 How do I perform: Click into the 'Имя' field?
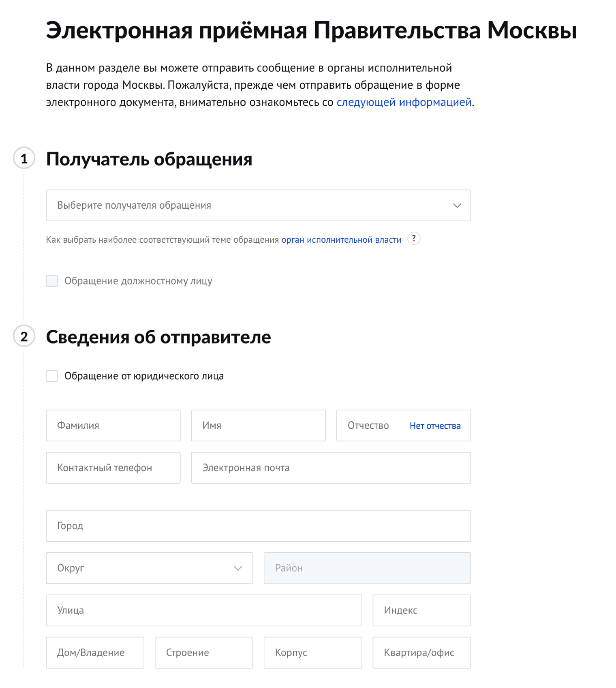(x=258, y=425)
